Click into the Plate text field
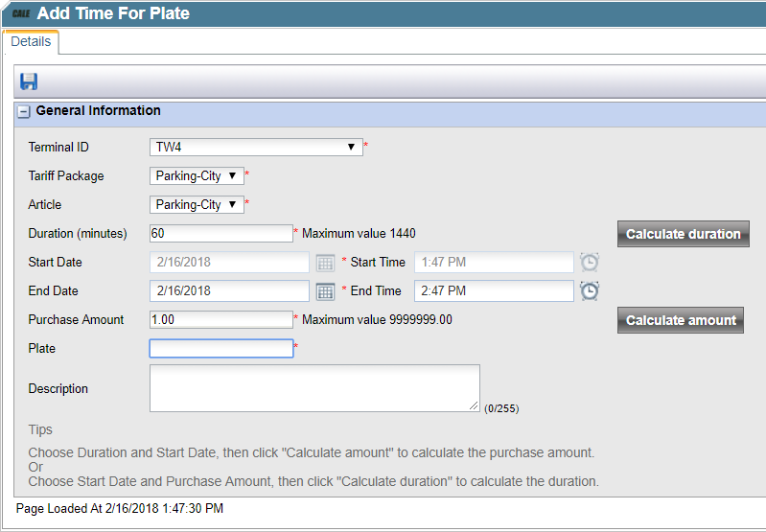The width and height of the screenshot is (766, 532). click(221, 348)
